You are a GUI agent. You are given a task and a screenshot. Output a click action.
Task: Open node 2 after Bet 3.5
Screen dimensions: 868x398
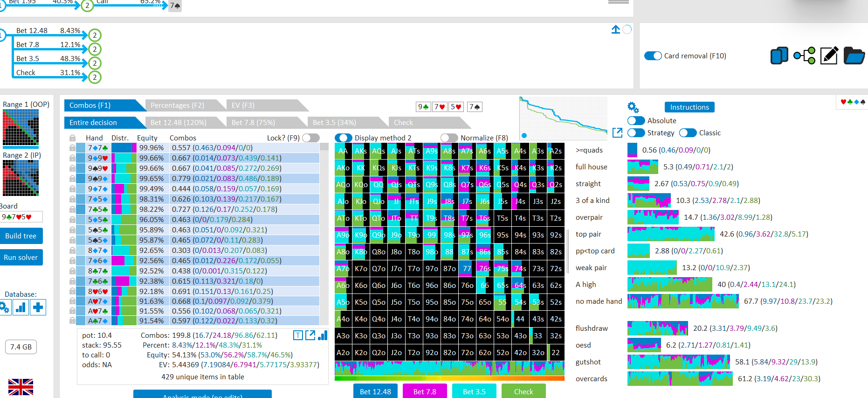tap(95, 63)
